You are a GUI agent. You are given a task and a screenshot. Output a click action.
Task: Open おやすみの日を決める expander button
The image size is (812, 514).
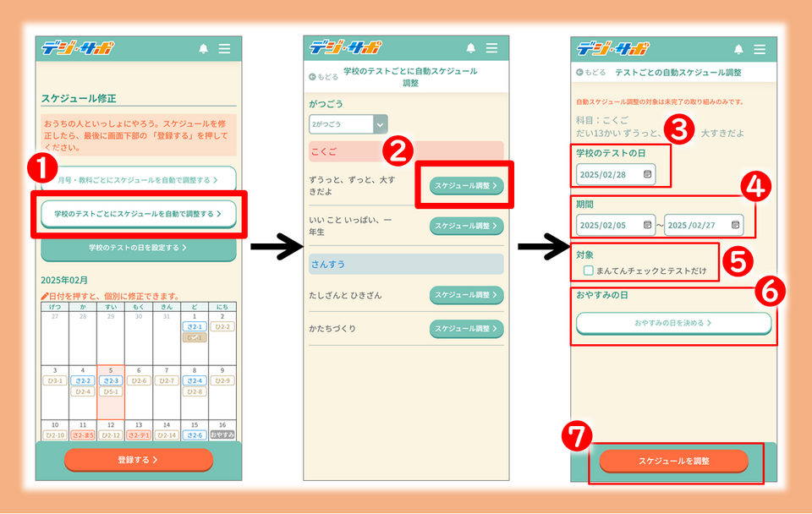click(x=673, y=323)
